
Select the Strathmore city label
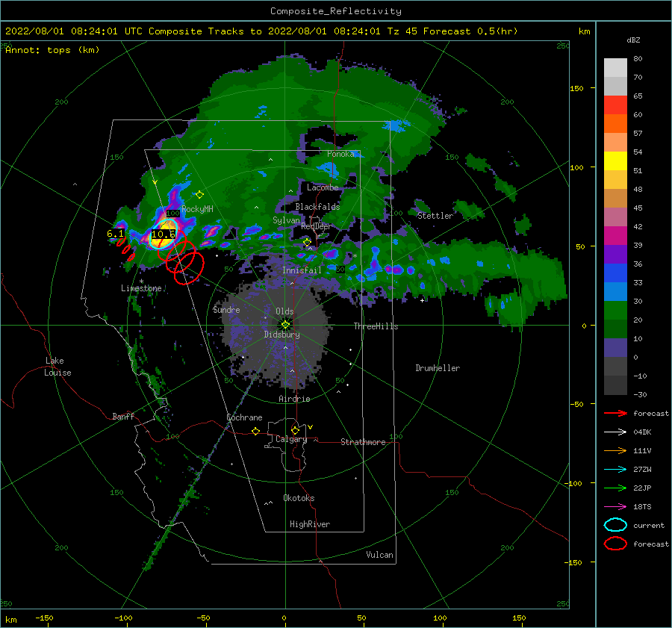363,442
